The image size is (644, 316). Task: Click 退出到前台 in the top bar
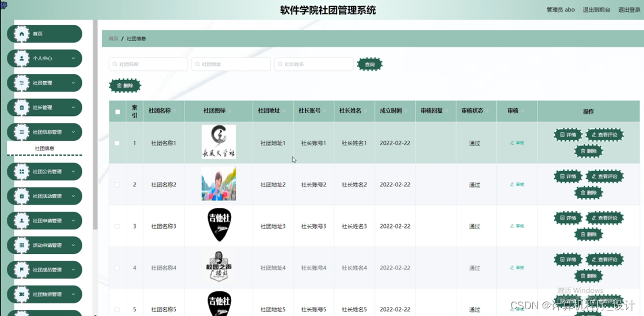pos(597,10)
